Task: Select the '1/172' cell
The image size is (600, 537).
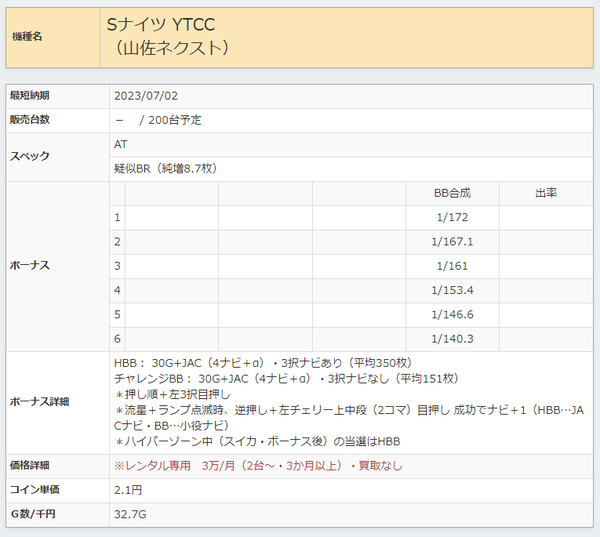Action: (452, 217)
